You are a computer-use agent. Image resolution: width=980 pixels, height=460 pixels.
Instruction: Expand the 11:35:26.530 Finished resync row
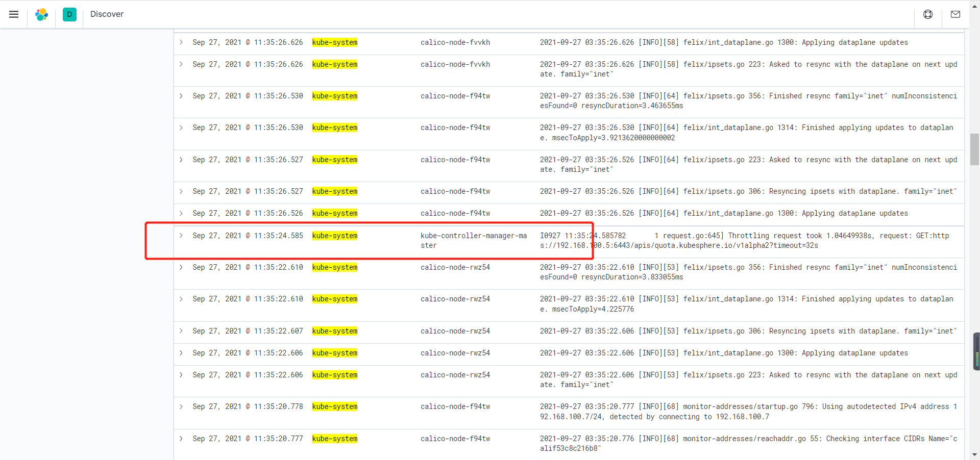181,96
